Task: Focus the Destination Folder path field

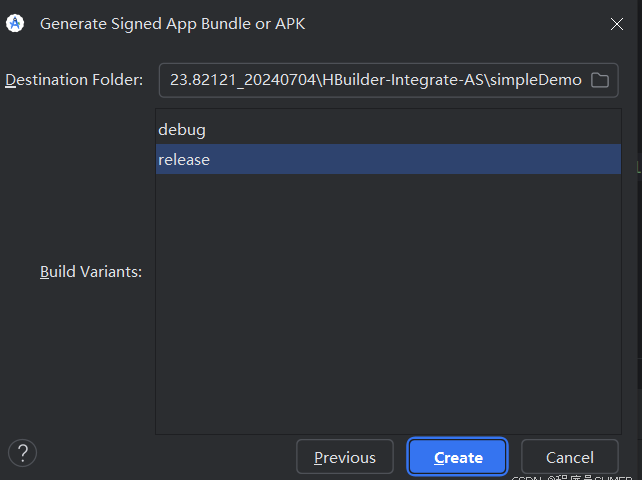Action: point(375,80)
